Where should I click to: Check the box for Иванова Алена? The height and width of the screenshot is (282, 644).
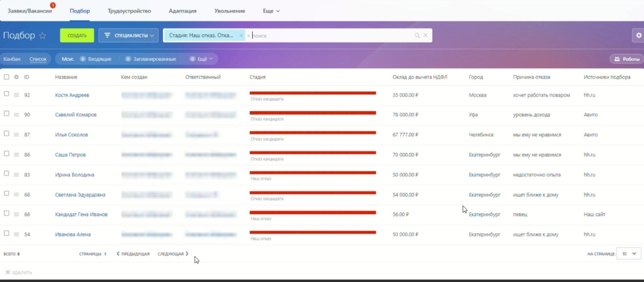coord(6,233)
